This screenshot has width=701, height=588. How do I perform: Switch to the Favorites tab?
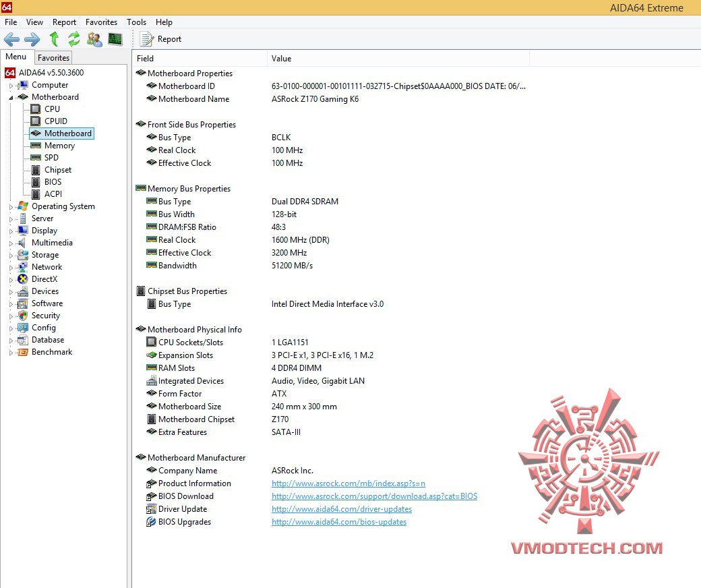53,58
